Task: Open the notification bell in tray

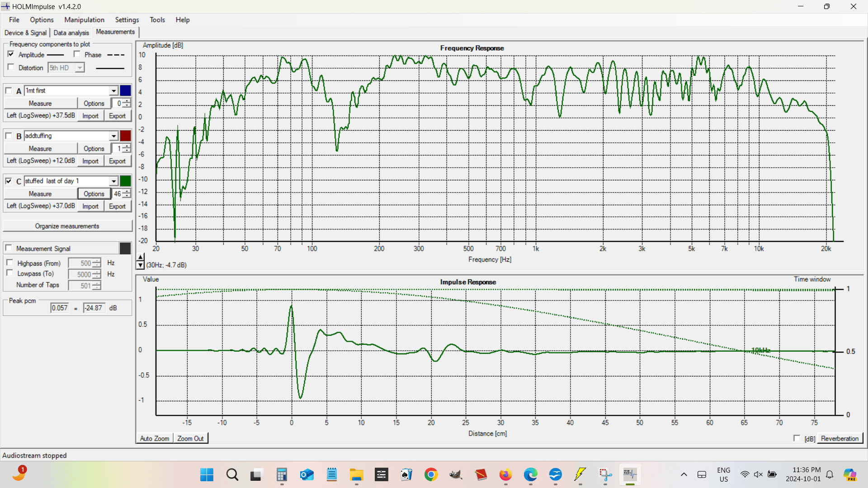Action: point(830,474)
